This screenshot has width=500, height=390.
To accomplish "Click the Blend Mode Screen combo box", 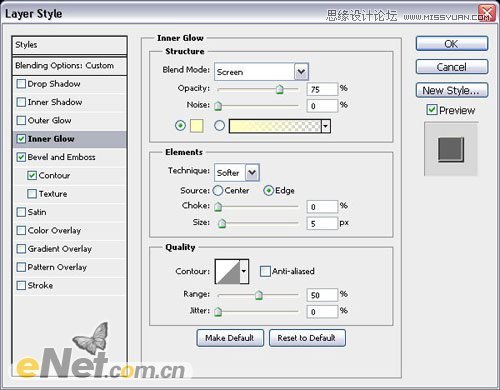I will [261, 72].
